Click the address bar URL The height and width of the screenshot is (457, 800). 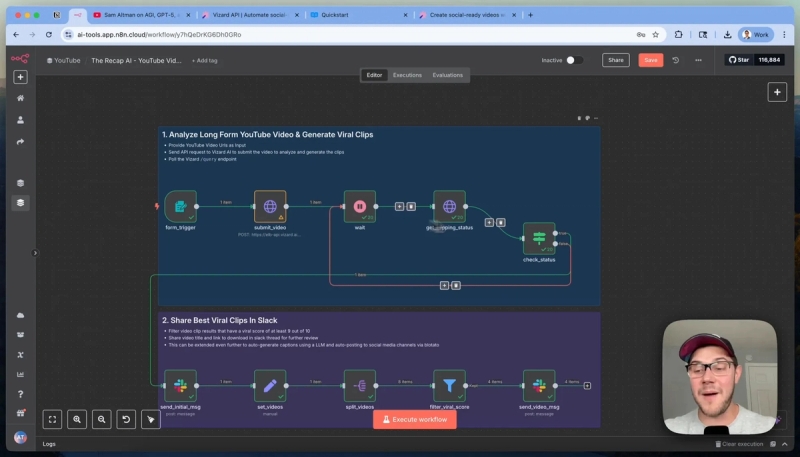(x=159, y=35)
